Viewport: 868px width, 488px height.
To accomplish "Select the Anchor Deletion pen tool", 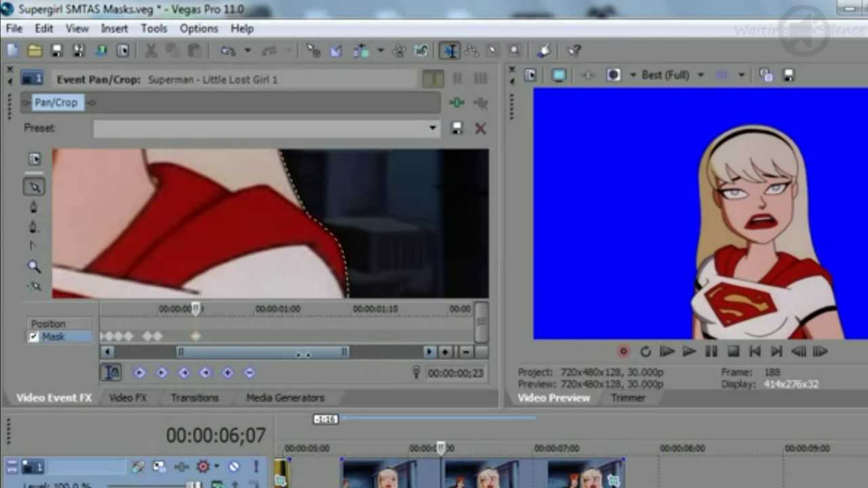I will click(x=35, y=227).
